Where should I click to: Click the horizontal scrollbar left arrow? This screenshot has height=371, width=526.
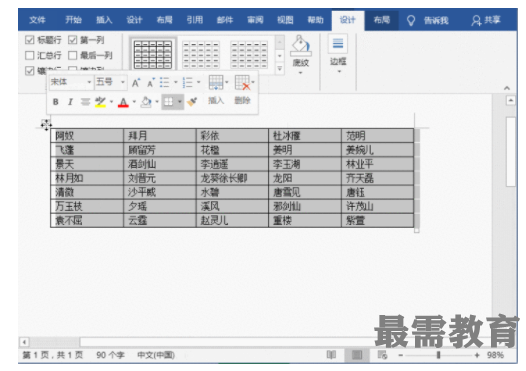[x=24, y=342]
